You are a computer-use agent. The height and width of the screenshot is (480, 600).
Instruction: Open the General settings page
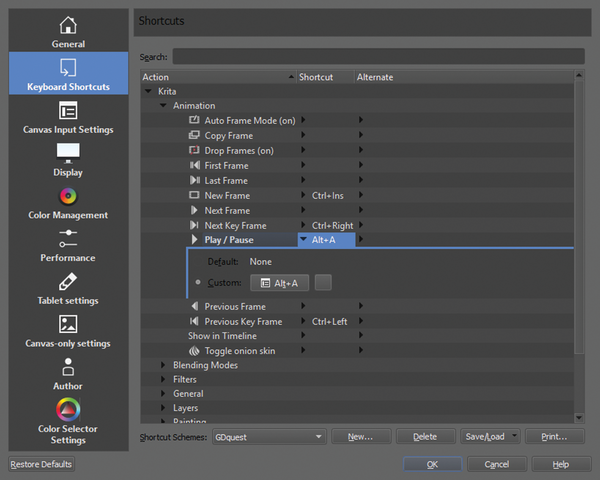point(68,31)
